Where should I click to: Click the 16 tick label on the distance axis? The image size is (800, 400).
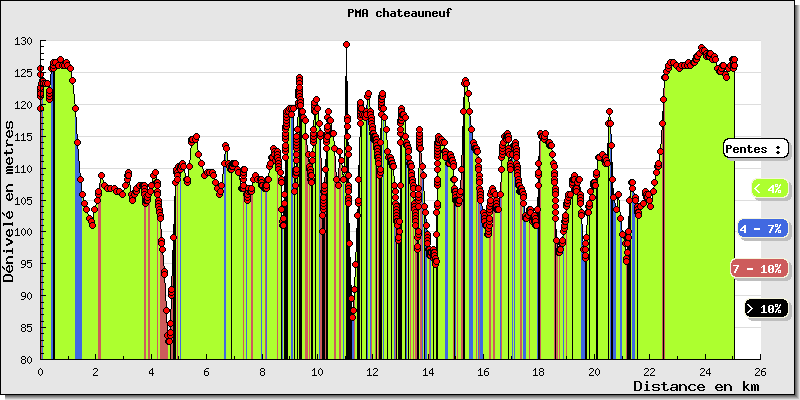point(484,371)
